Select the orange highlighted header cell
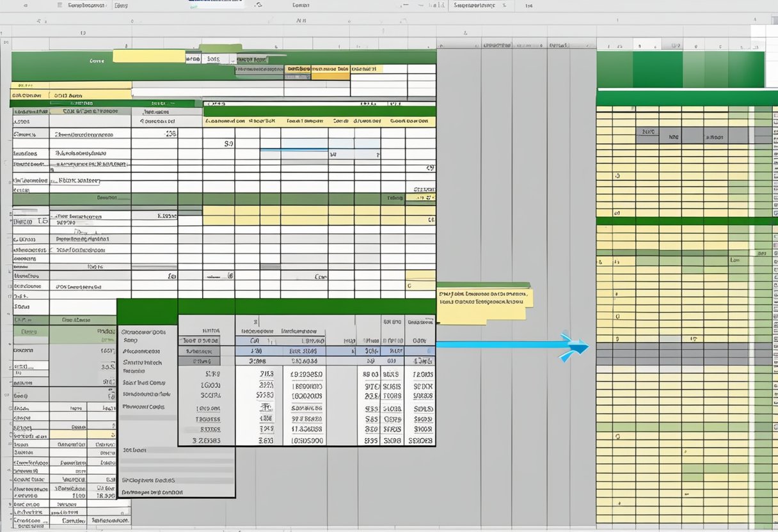778x532 pixels. (330, 75)
